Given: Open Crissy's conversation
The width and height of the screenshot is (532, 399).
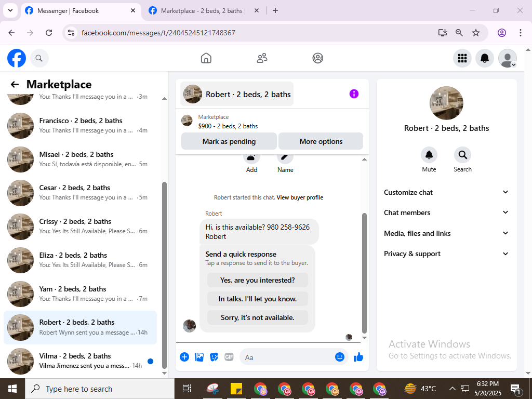Looking at the screenshot, I should coord(80,227).
